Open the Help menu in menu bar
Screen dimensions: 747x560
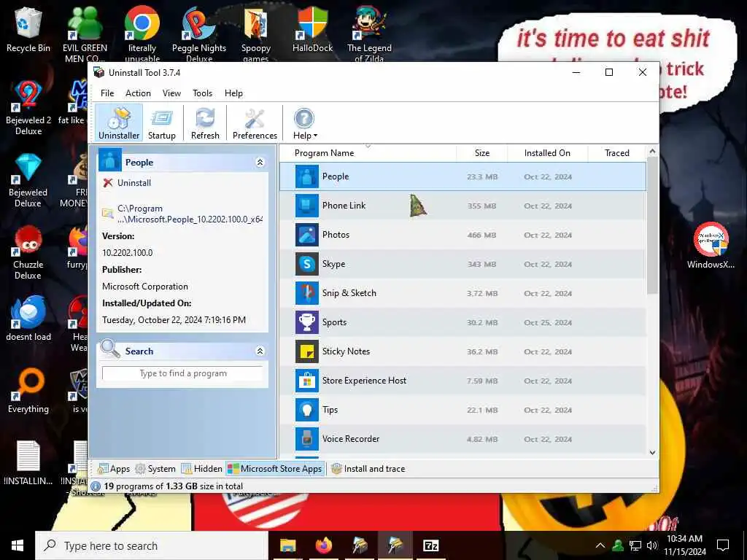coord(233,93)
